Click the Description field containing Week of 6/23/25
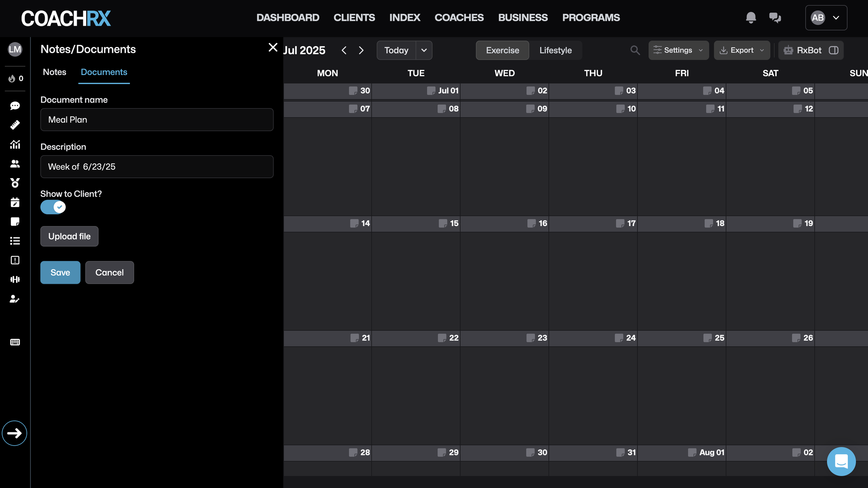This screenshot has height=488, width=868. (x=157, y=166)
